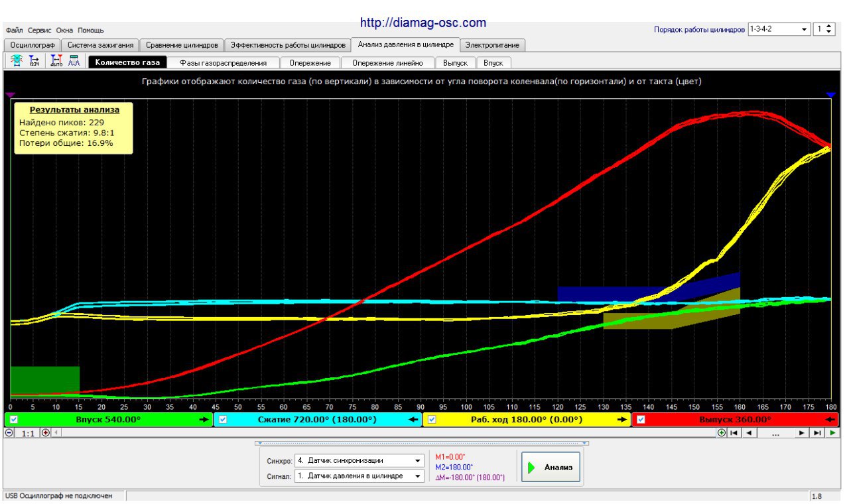Open the Опережение линейно sub-tab
Viewport: 849px width, 504px height.
click(x=387, y=63)
